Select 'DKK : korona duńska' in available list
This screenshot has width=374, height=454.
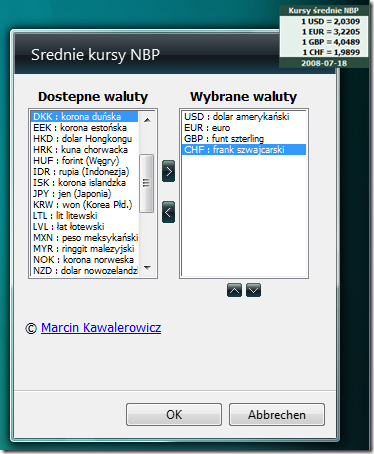click(84, 116)
